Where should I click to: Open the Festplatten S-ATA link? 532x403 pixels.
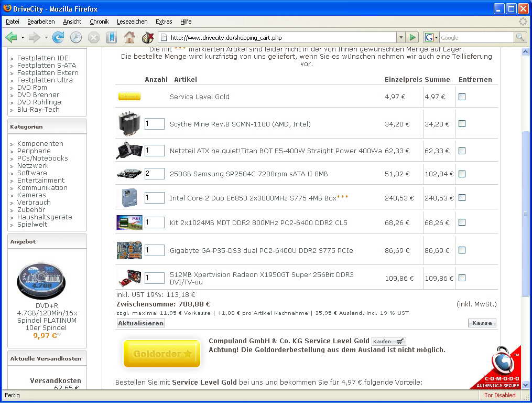click(47, 65)
